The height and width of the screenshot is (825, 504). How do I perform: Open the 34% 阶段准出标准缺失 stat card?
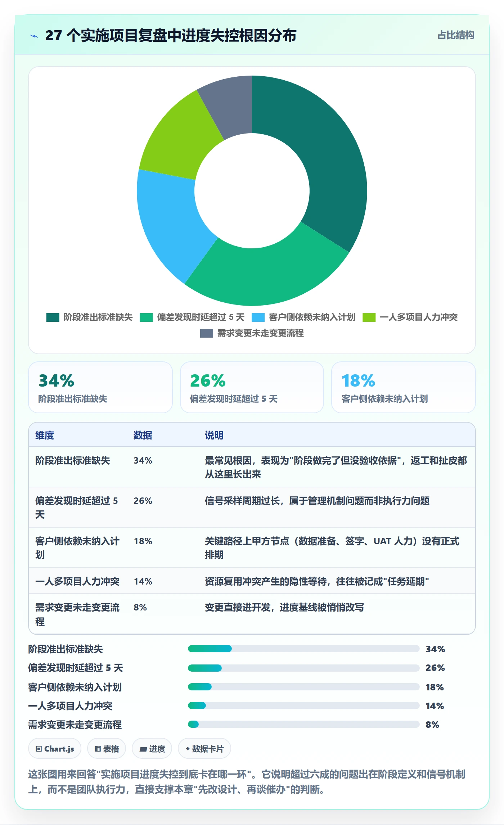pyautogui.click(x=100, y=387)
